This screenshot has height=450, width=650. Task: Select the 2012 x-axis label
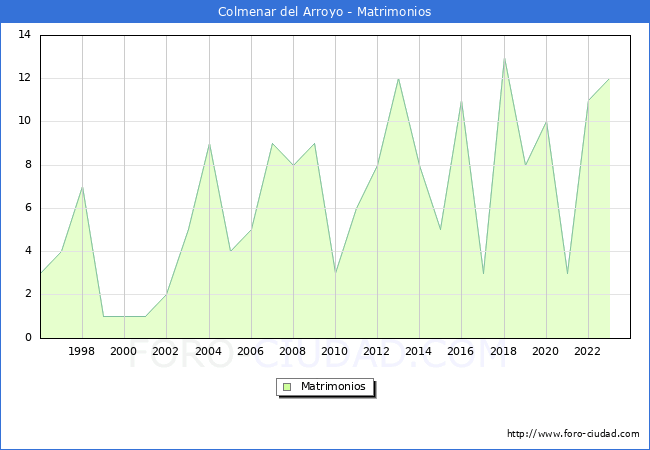(376, 351)
